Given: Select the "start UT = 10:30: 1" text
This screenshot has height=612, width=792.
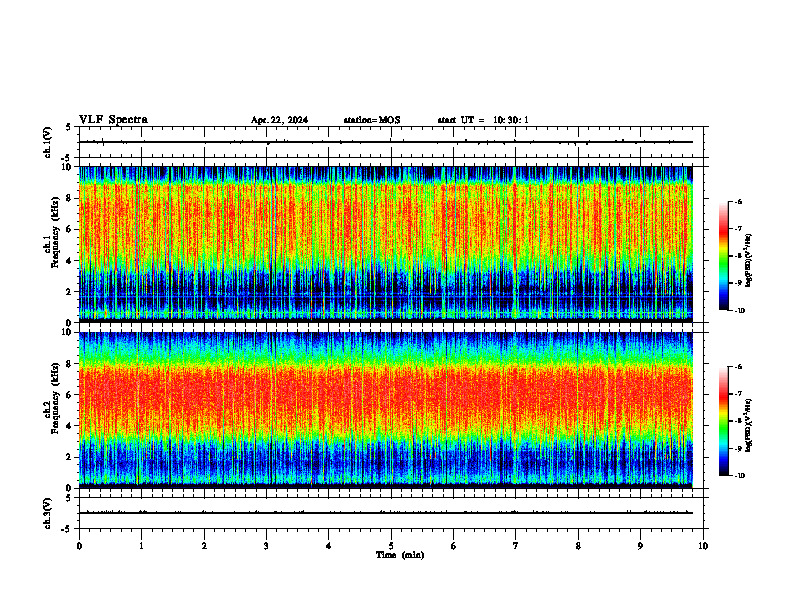Looking at the screenshot, I should tap(483, 120).
